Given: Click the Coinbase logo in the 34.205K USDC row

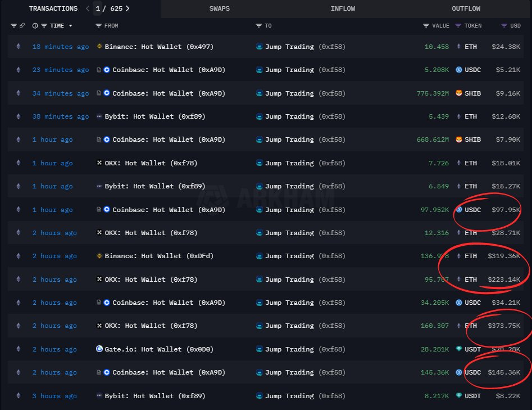Looking at the screenshot, I should [x=107, y=303].
